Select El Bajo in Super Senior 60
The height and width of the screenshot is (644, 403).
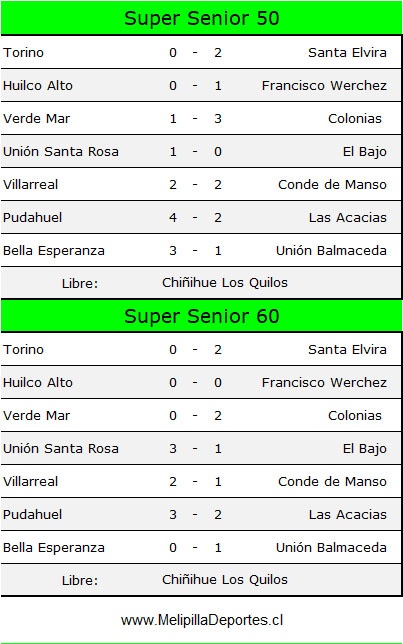(365, 448)
